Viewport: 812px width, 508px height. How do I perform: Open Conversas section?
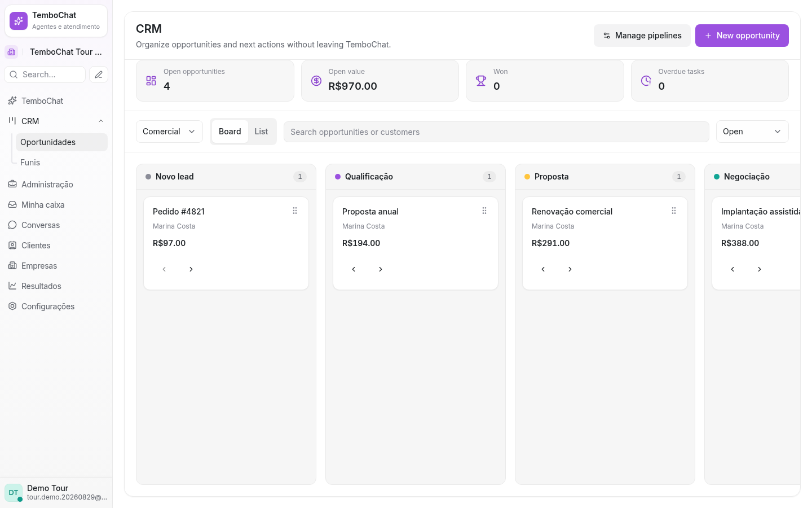coord(56,225)
